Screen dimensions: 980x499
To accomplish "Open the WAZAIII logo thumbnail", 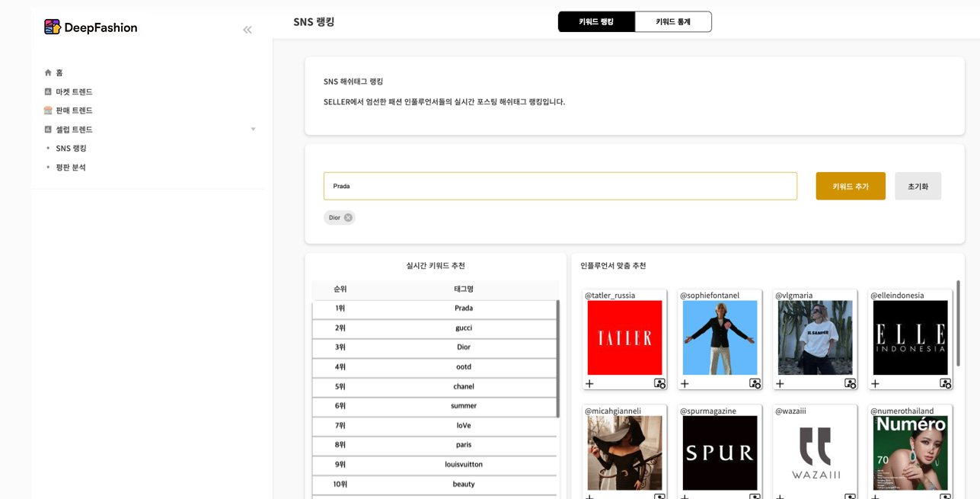I will point(815,453).
